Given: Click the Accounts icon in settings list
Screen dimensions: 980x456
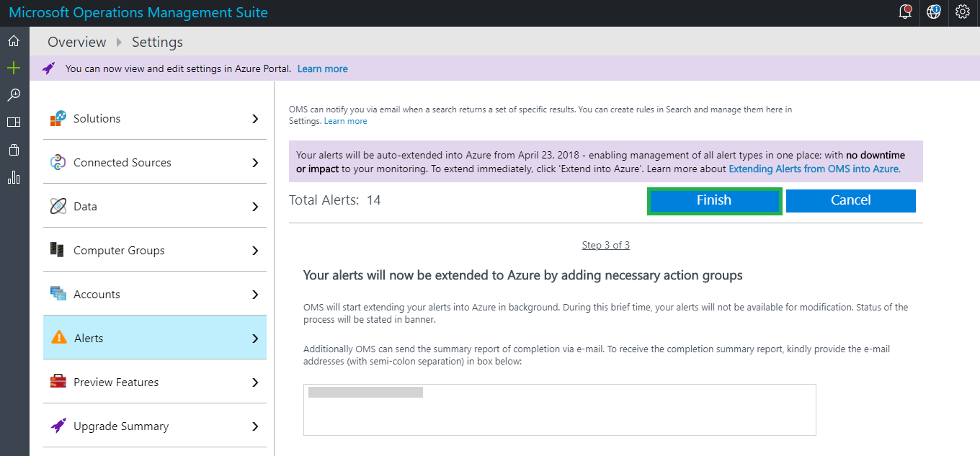Looking at the screenshot, I should click(58, 294).
